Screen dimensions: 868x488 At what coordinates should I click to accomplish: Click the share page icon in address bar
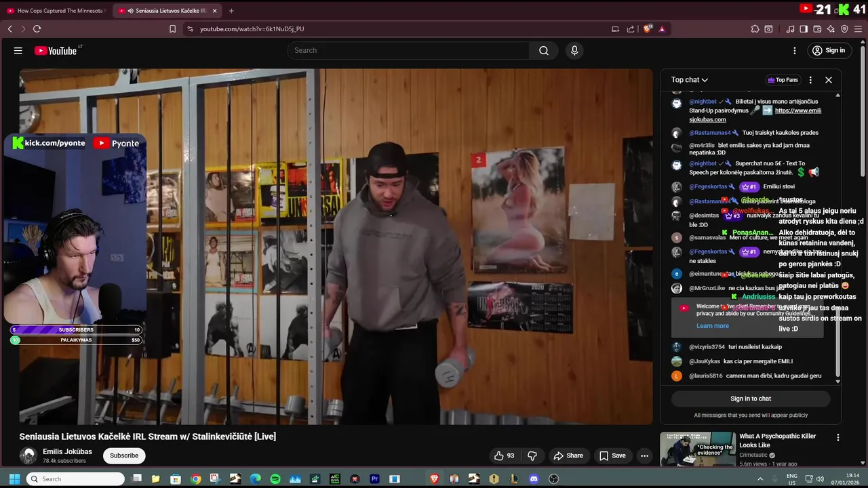pos(631,29)
